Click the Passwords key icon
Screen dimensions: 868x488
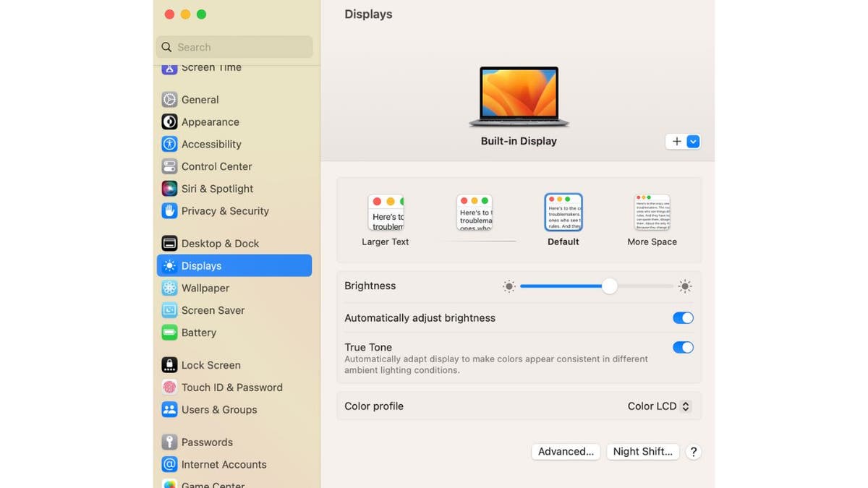169,442
